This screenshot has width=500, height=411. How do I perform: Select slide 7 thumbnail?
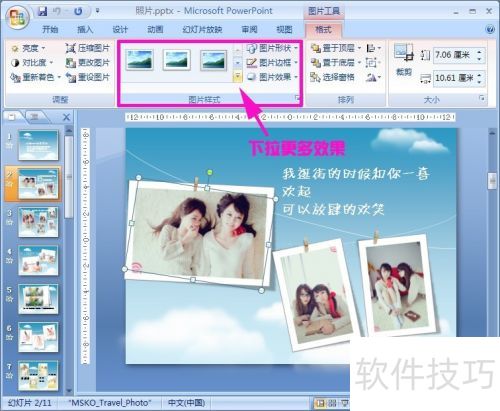[x=38, y=376]
